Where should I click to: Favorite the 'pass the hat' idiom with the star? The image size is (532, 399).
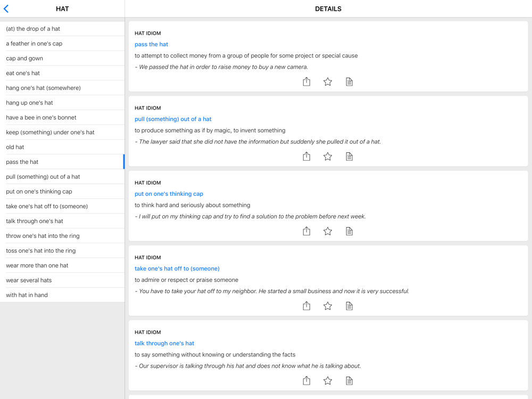coord(327,82)
